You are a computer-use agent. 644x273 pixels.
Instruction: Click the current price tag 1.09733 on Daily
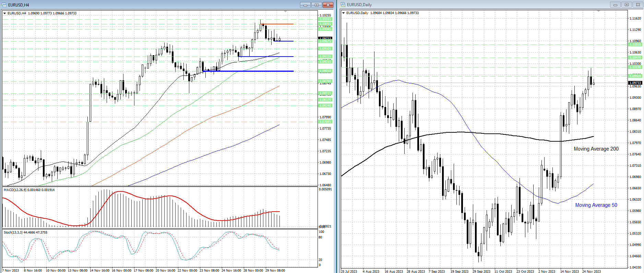635,83
